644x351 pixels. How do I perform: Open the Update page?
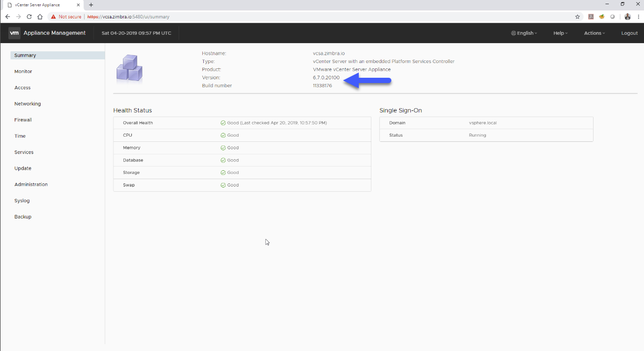[x=23, y=168]
